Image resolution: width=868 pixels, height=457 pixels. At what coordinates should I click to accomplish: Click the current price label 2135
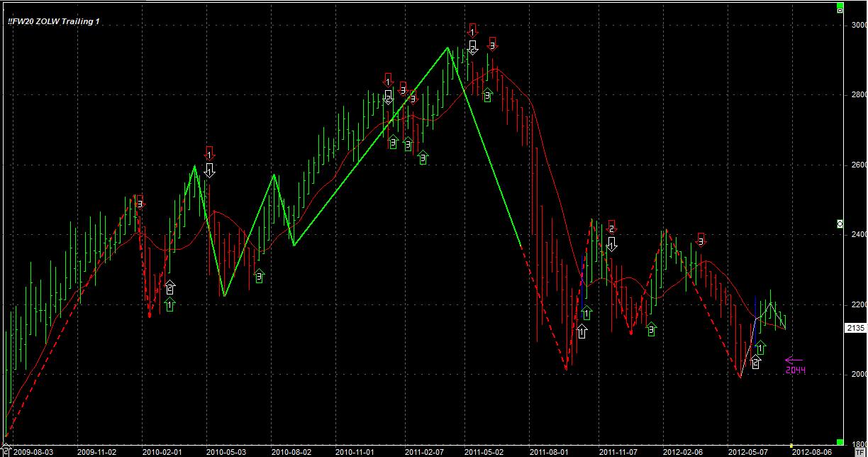tap(855, 329)
